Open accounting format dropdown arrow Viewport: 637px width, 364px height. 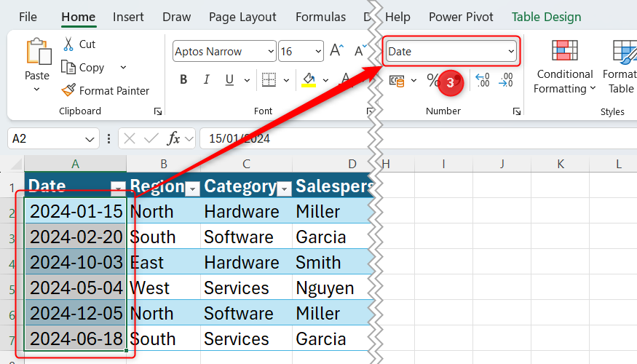pyautogui.click(x=414, y=80)
